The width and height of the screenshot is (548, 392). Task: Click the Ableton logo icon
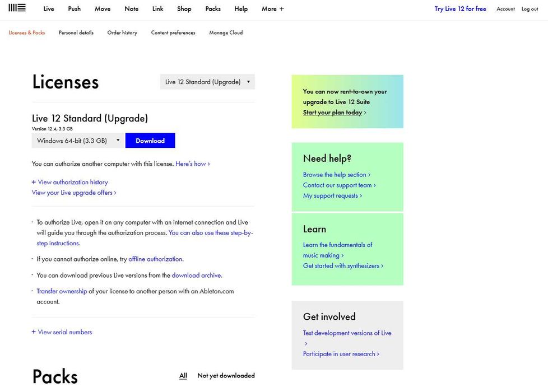(x=17, y=8)
